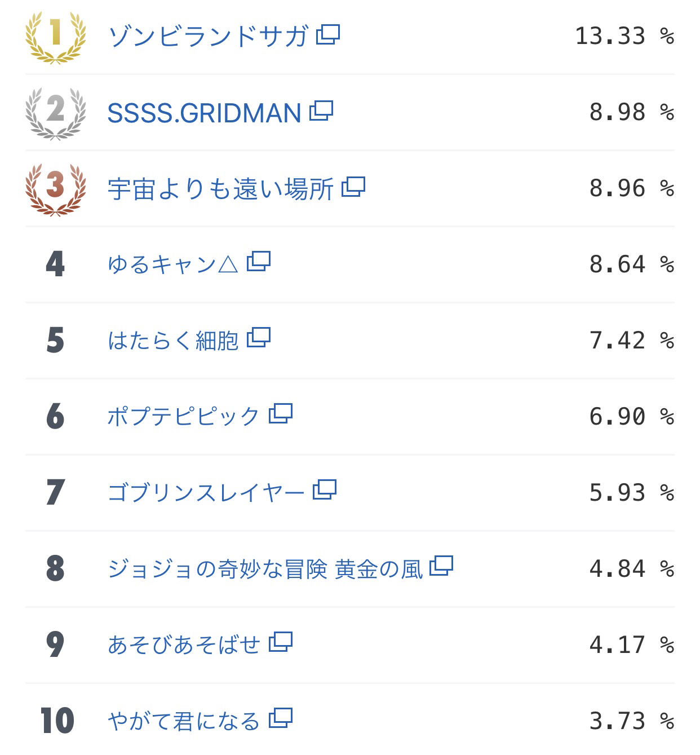The image size is (700, 755).
Task: Click the gold first-place laurel badge
Action: click(55, 37)
